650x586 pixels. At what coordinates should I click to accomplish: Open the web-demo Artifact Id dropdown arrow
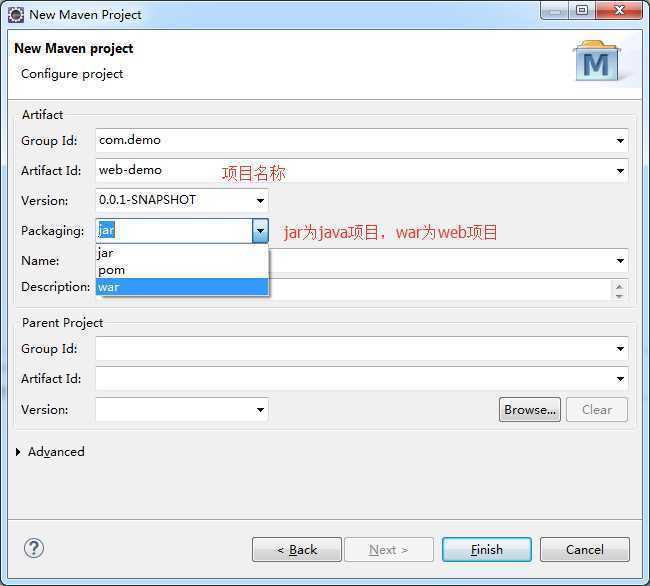(x=620, y=171)
